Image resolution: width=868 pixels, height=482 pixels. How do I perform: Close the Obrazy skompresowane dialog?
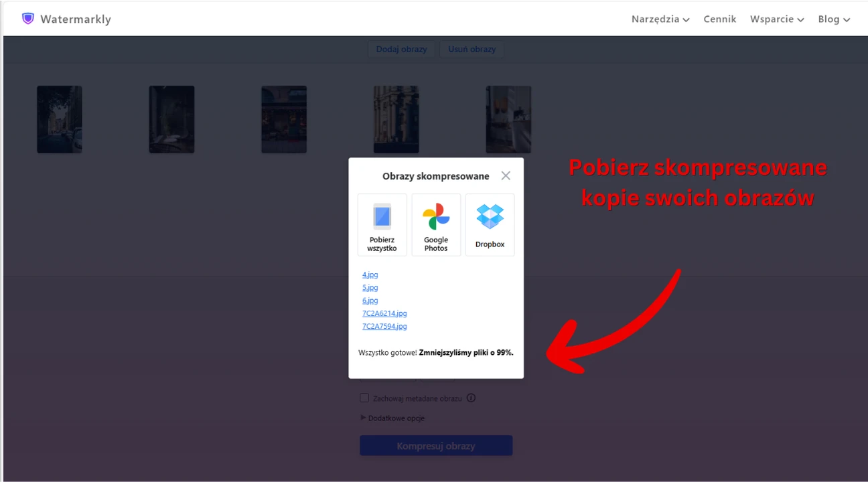pyautogui.click(x=506, y=175)
